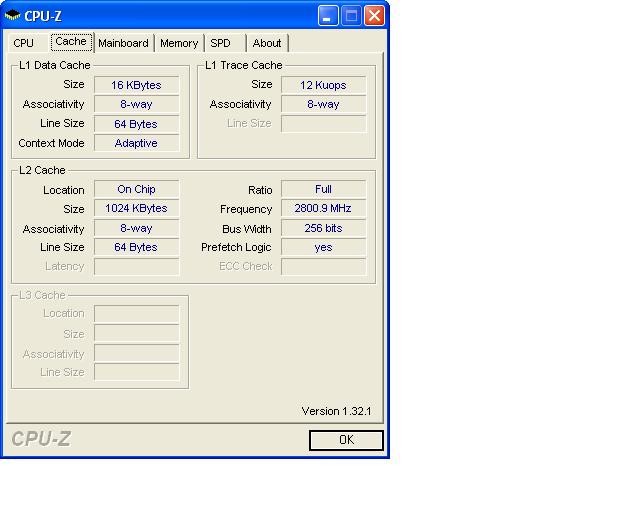Image resolution: width=640 pixels, height=512 pixels.
Task: Select the Cache tab
Action: [71, 42]
